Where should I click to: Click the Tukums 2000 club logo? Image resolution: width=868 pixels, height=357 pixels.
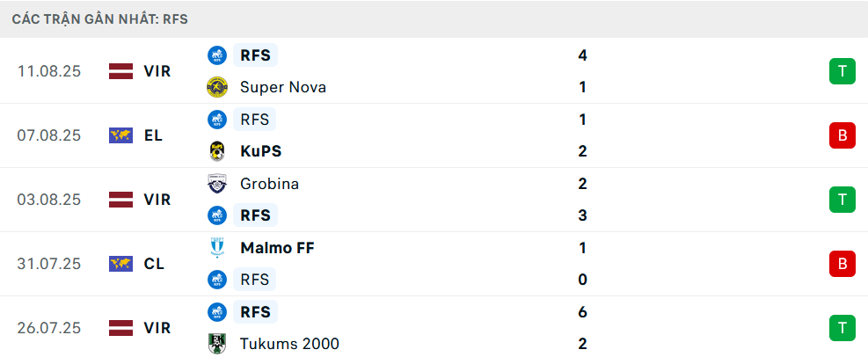pos(216,344)
